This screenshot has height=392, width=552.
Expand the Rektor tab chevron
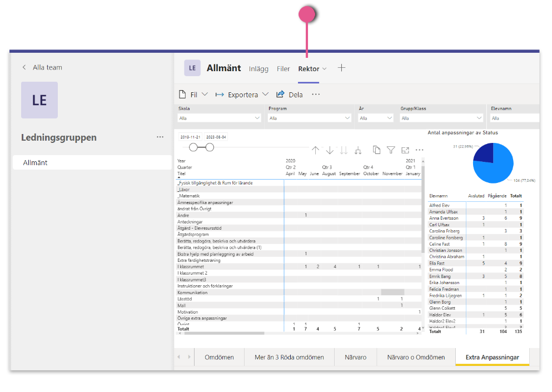[x=325, y=69]
